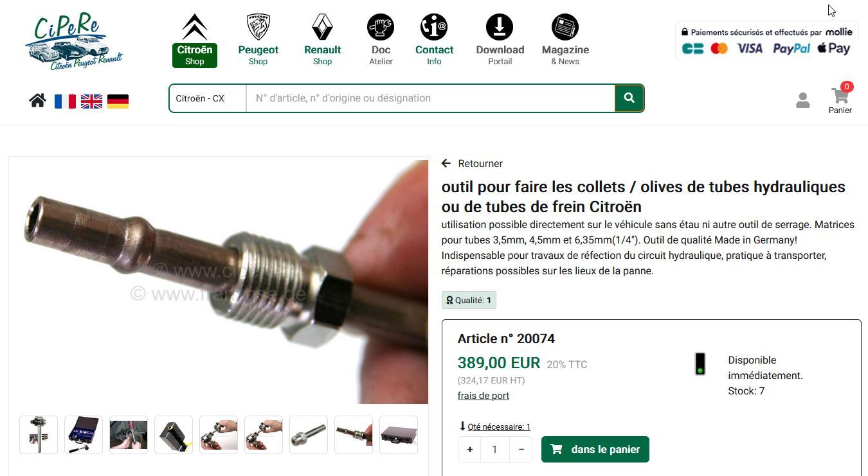Open the Doc Atelier section
The height and width of the screenshot is (476, 868).
point(381,40)
